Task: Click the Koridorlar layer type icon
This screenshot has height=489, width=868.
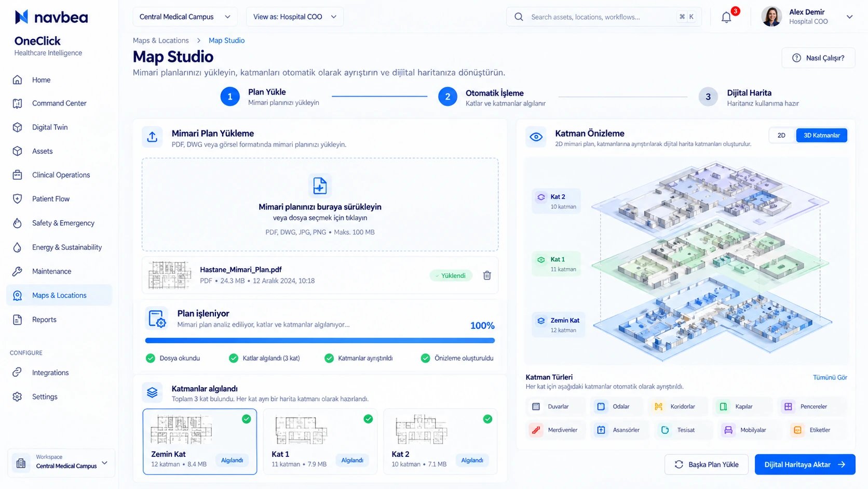Action: pos(658,406)
